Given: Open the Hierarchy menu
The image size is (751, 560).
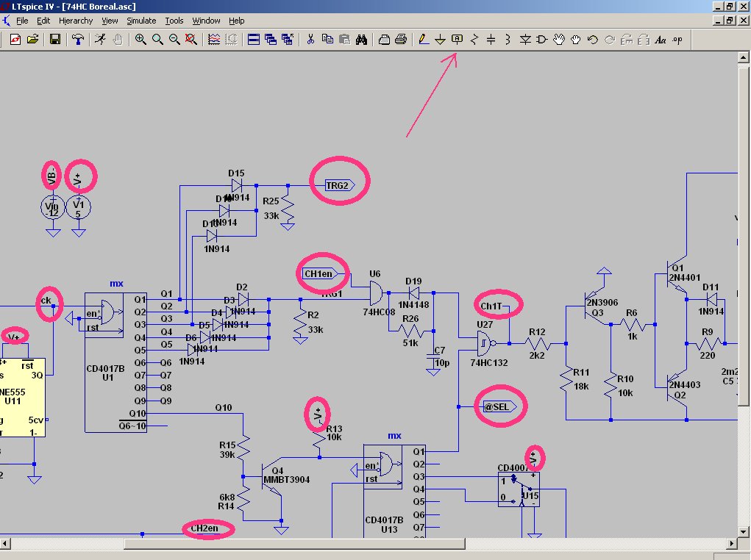Looking at the screenshot, I should 76,21.
